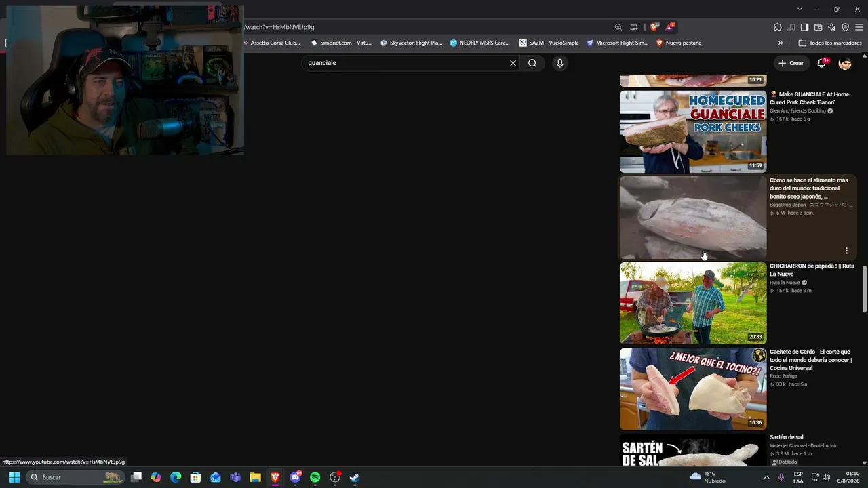Image resolution: width=868 pixels, height=488 pixels.
Task: Visit the Rodo Zuñiga channel name
Action: click(x=783, y=376)
